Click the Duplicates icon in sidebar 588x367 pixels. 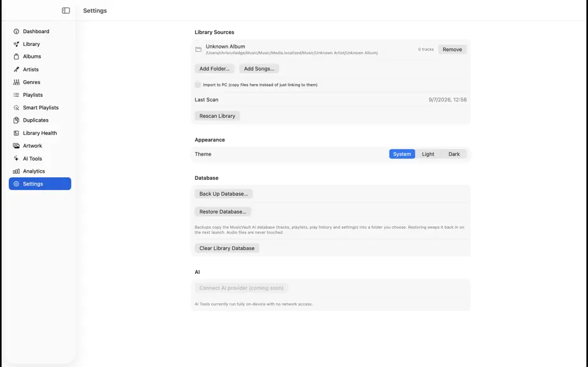(16, 120)
